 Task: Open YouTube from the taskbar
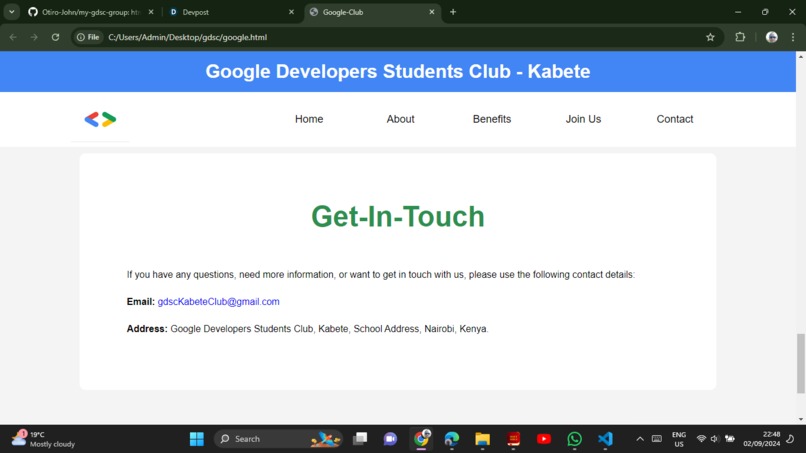544,439
